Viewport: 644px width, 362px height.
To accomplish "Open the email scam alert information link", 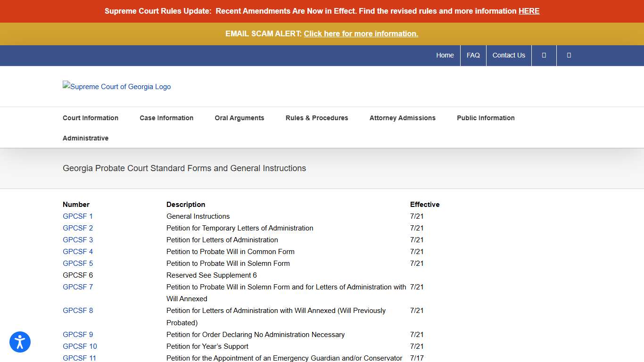I will tap(361, 33).
